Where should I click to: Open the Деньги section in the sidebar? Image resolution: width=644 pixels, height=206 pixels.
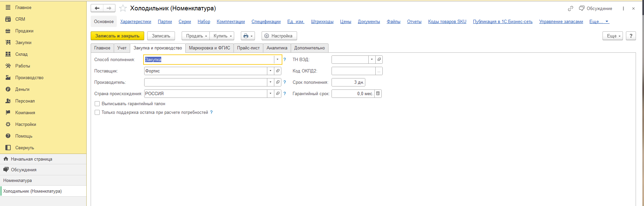[43, 89]
